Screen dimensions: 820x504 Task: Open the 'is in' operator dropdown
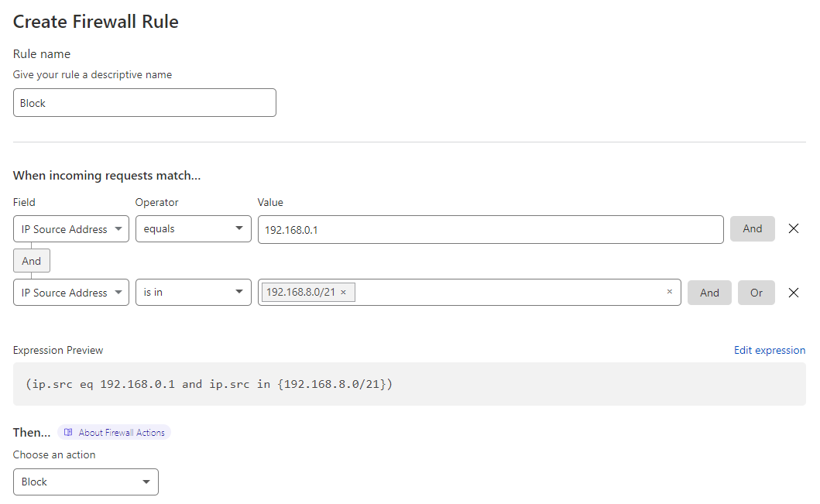pos(193,293)
